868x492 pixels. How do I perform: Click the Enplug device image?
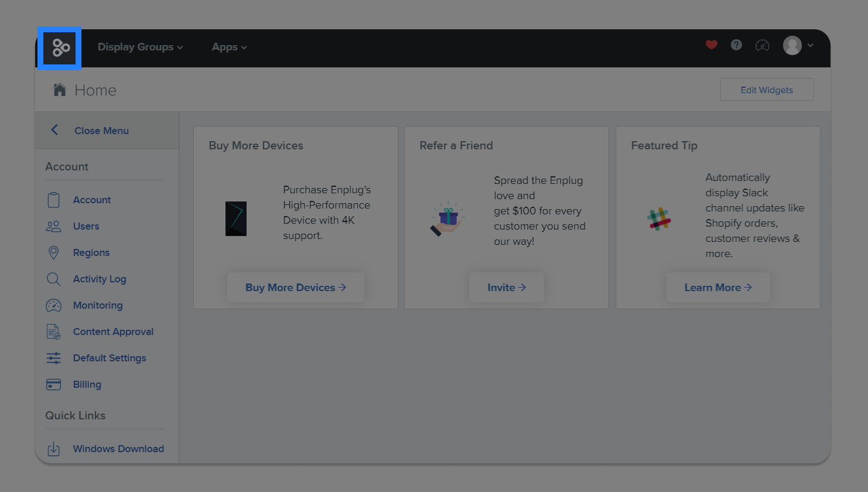click(x=236, y=218)
